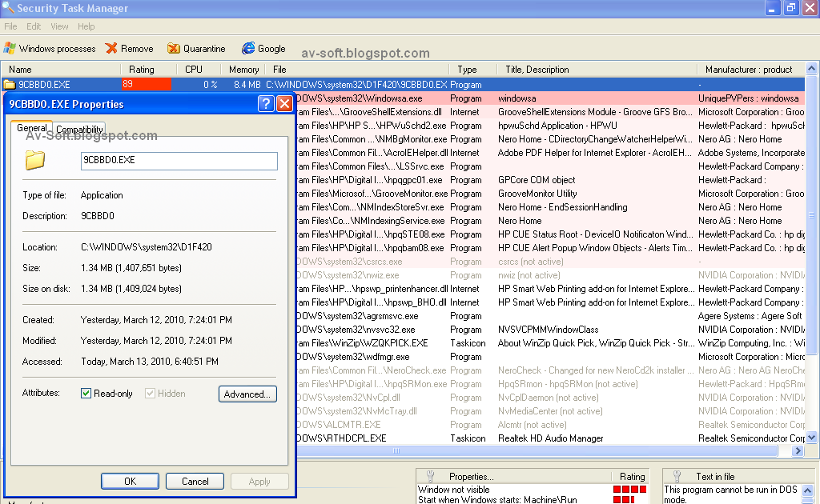The width and height of the screenshot is (820, 504).
Task: Click the red rating bar showing 89
Action: (147, 84)
